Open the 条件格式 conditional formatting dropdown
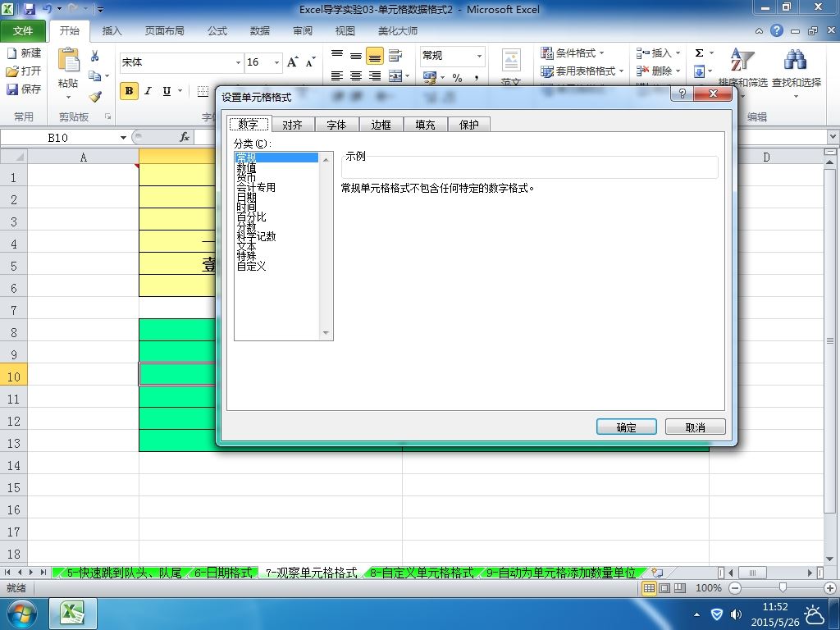 click(573, 53)
